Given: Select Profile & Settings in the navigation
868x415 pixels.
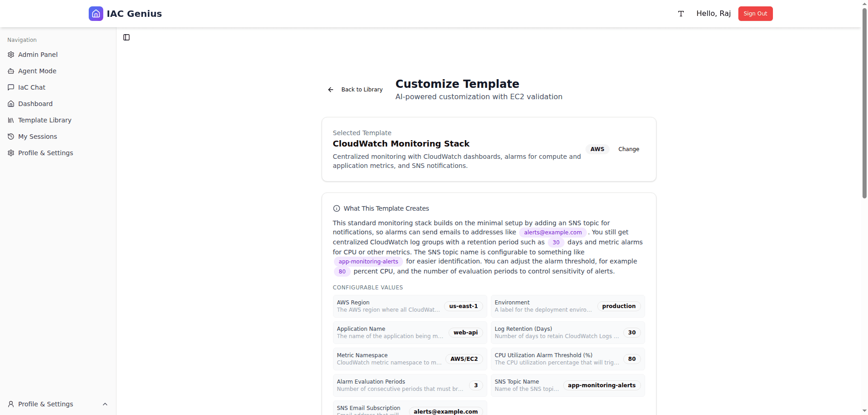Looking at the screenshot, I should [45, 153].
